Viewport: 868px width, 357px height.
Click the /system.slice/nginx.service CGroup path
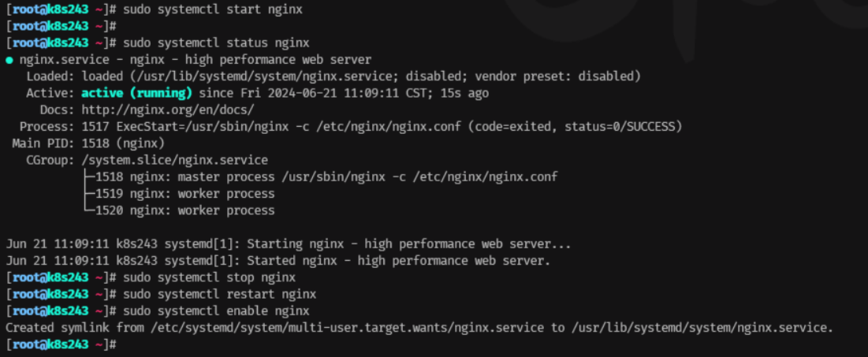(x=175, y=161)
